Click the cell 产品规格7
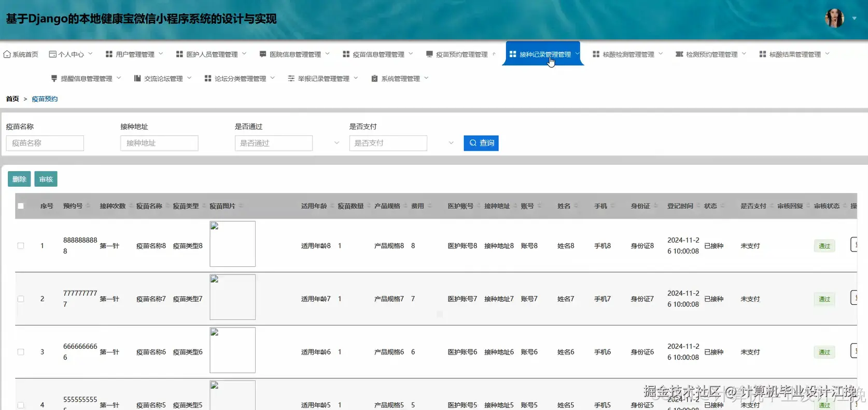This screenshot has height=410, width=868. tap(389, 299)
